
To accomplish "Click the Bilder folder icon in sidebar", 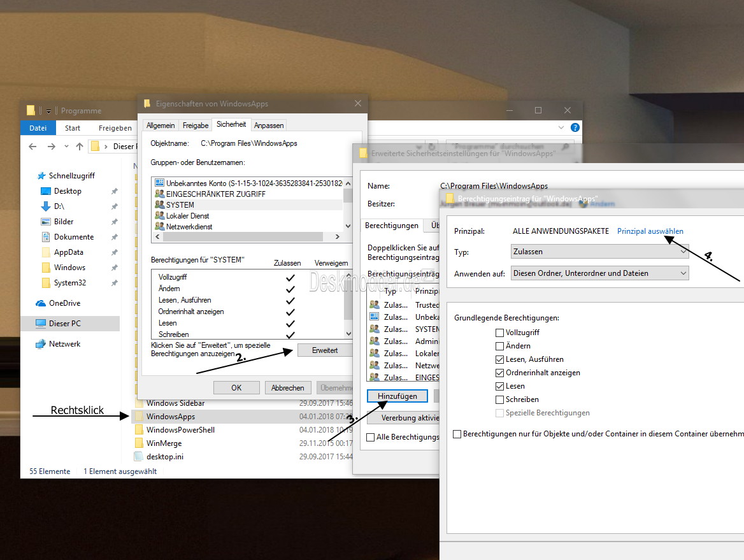I will click(x=46, y=222).
